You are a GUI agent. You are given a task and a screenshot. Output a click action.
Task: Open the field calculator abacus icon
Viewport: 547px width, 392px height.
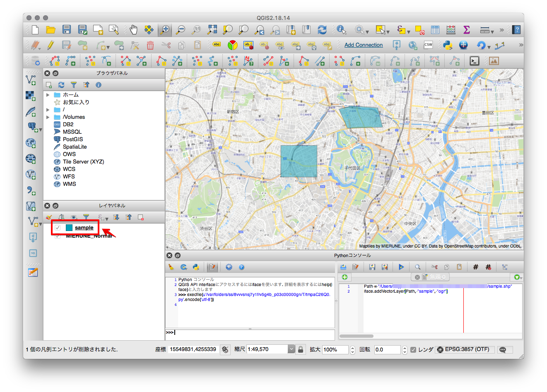pos(451,29)
